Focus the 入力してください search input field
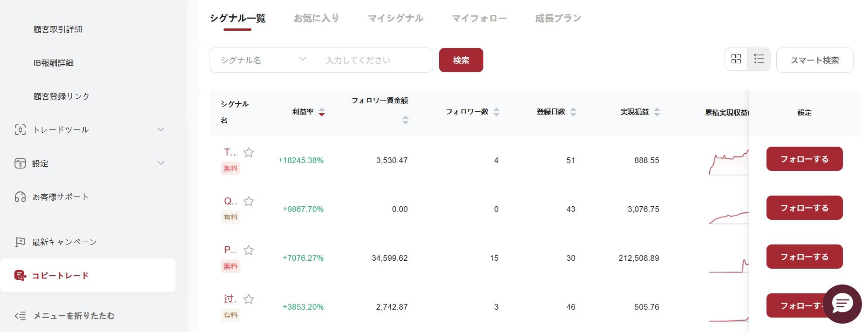This screenshot has width=868, height=332. point(373,60)
